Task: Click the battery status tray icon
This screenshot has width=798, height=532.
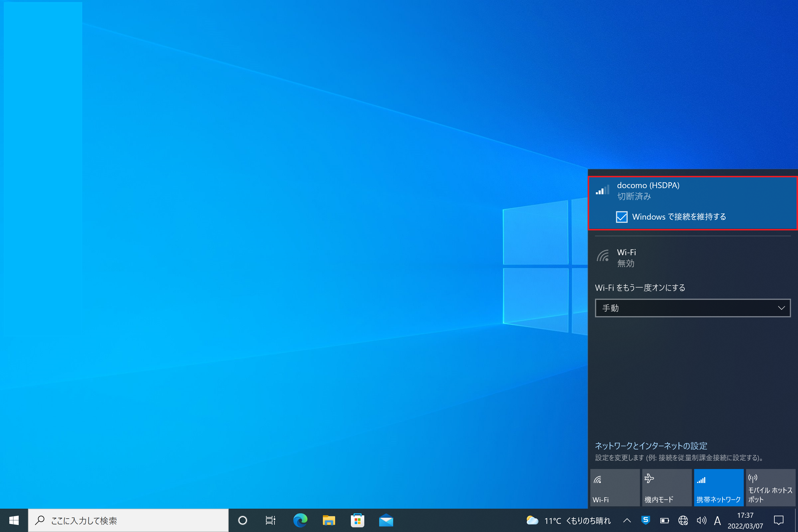Action: point(664,520)
